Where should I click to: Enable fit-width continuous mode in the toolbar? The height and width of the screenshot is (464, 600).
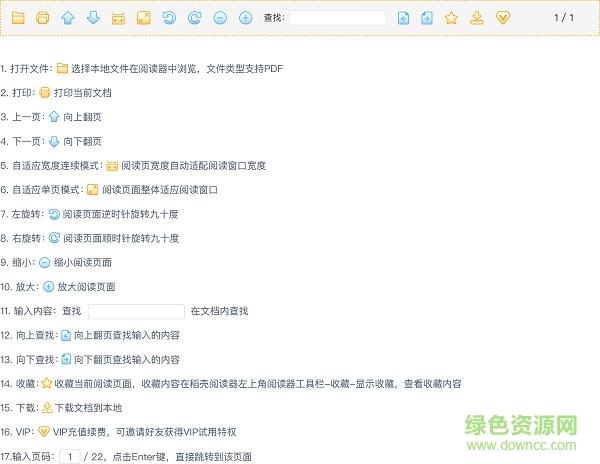coord(119,18)
